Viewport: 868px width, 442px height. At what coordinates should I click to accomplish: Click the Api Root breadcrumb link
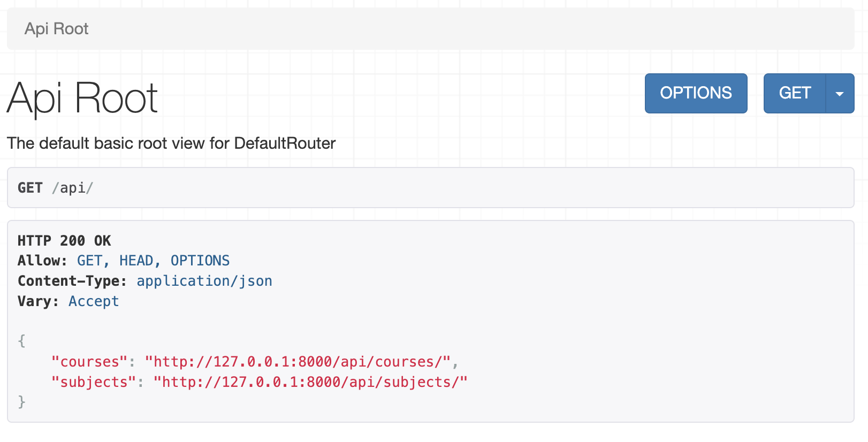coord(56,28)
